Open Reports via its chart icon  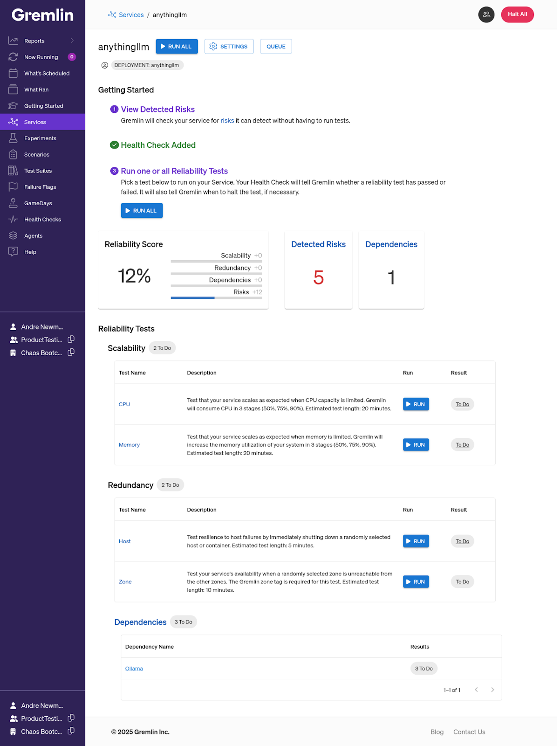pyautogui.click(x=13, y=41)
